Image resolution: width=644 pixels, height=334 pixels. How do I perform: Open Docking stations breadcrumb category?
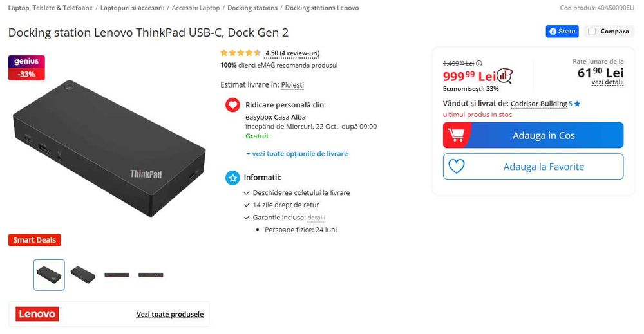coord(252,8)
